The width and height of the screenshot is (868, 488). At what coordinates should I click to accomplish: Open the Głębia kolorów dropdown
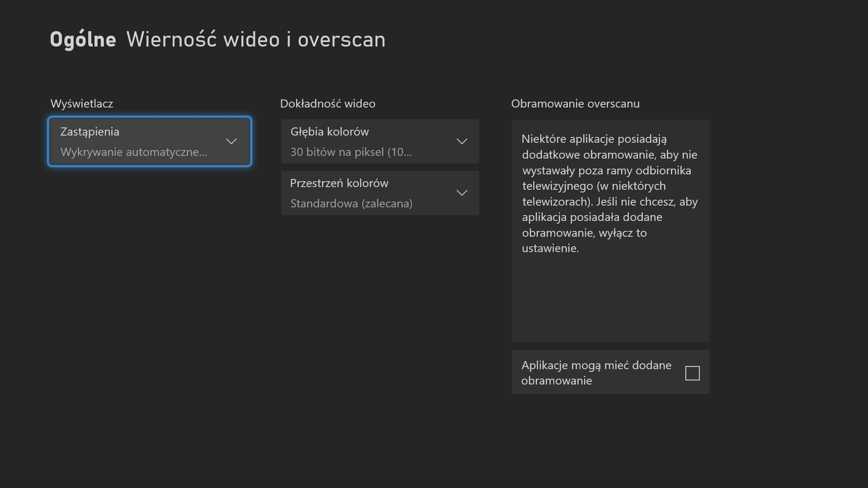pyautogui.click(x=380, y=141)
